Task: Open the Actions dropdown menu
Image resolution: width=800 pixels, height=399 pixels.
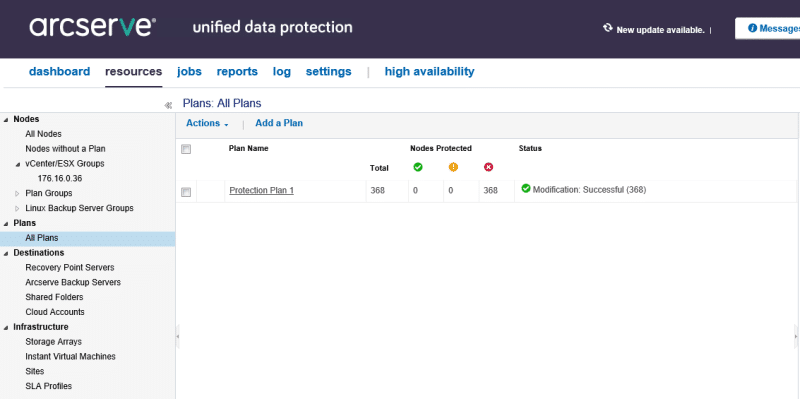Action: pos(207,123)
